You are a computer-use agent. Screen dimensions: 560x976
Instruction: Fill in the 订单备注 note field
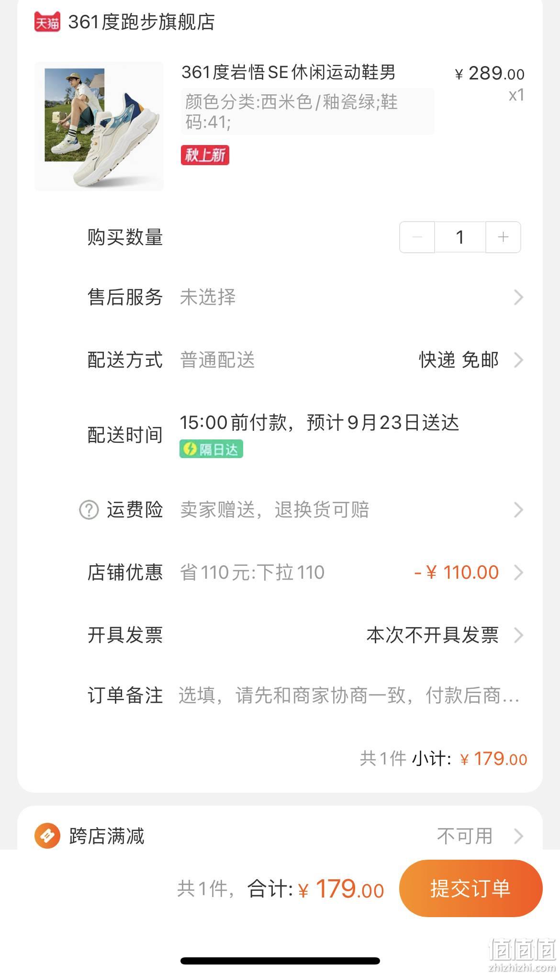point(349,696)
